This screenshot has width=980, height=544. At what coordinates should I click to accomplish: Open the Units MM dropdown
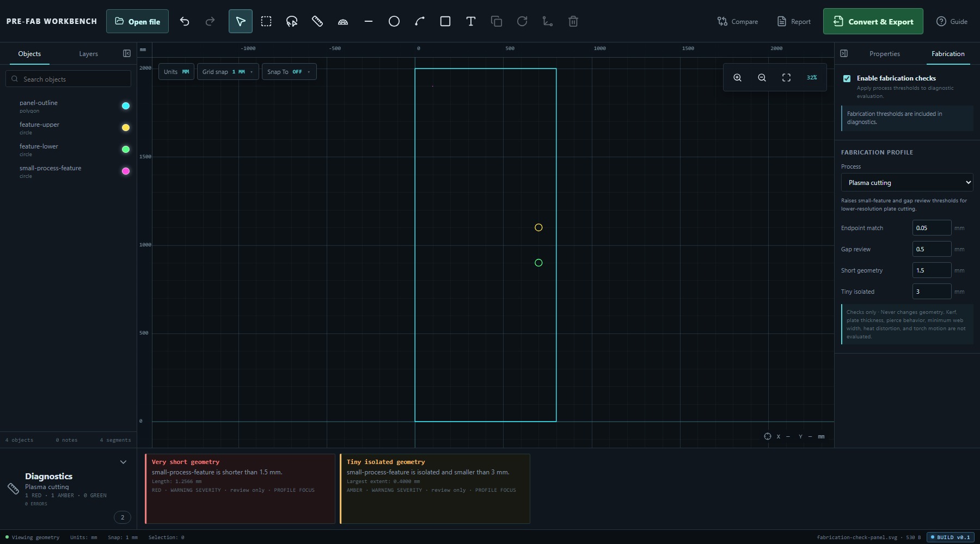pyautogui.click(x=176, y=72)
